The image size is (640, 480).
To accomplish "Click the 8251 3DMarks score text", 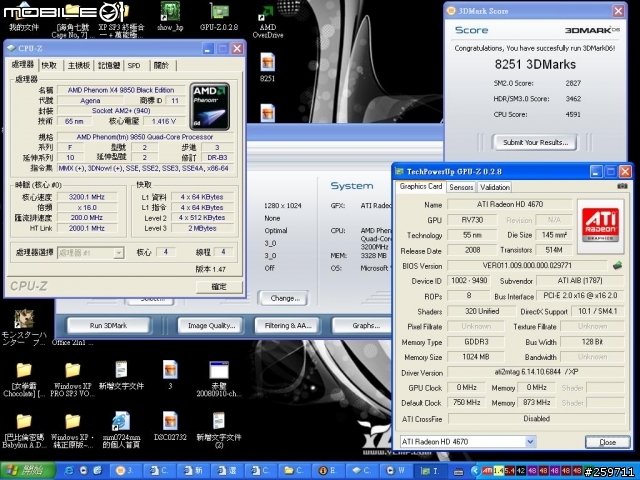I will coord(535,64).
